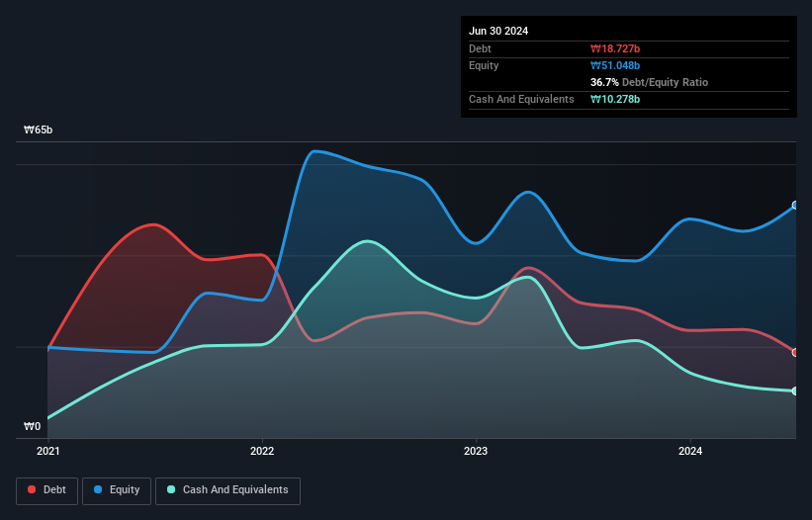812x520 pixels.
Task: Click the ₩10.278b cash value
Action: pos(615,99)
